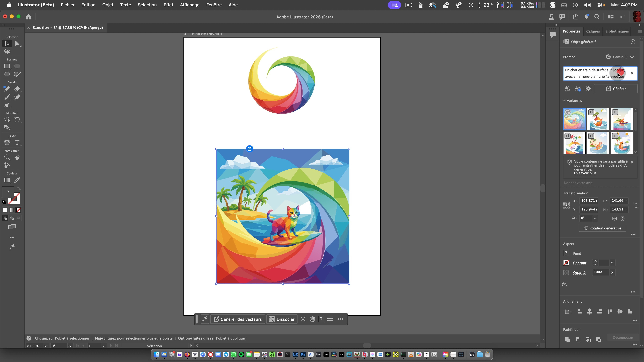Set fill mode to None
This screenshot has height=362, width=644.
tap(18, 210)
